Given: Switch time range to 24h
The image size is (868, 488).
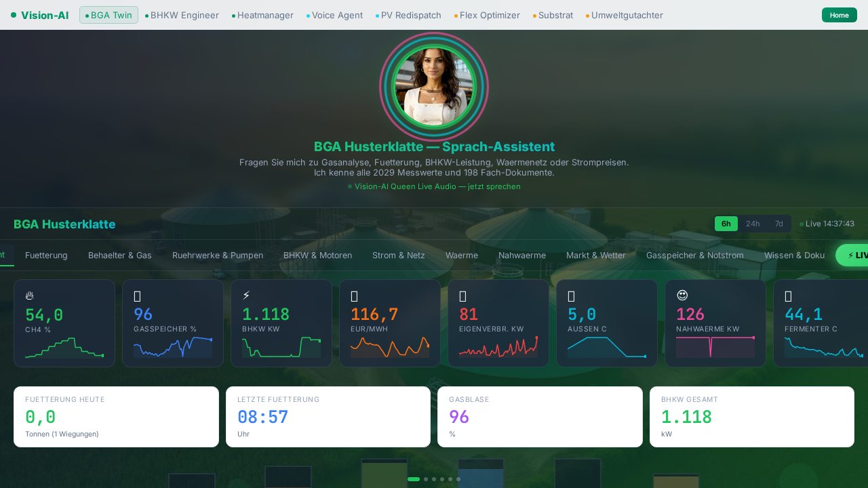Looking at the screenshot, I should pyautogui.click(x=753, y=224).
